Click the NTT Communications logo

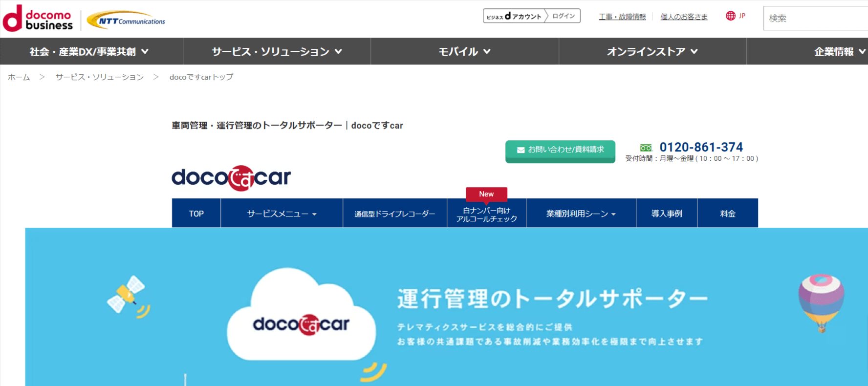click(126, 21)
